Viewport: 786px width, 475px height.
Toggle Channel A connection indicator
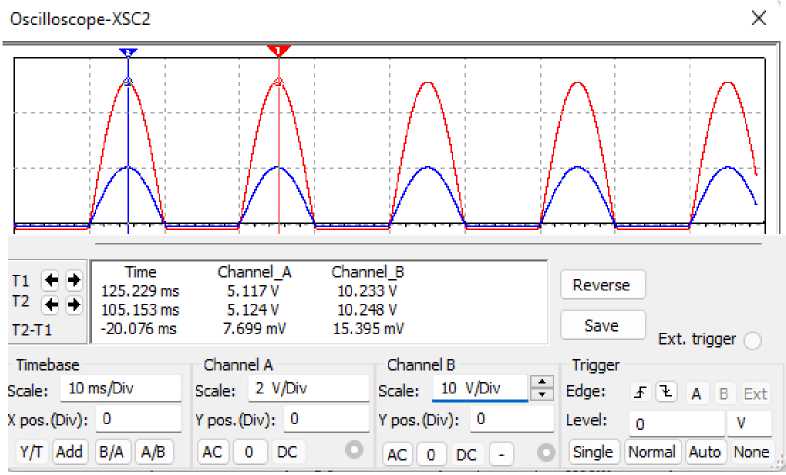coord(353,451)
